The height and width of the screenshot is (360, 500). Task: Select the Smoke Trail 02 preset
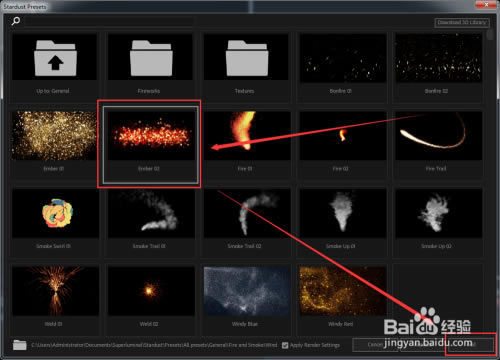coord(246,222)
